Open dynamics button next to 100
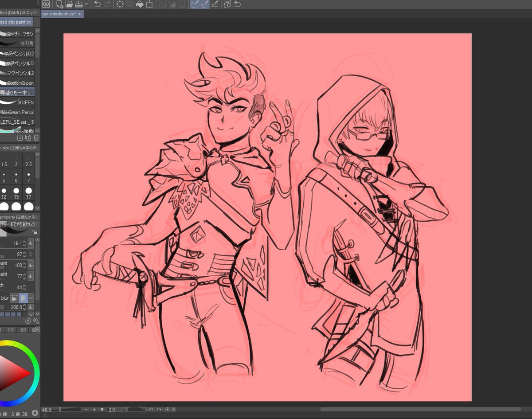Image resolution: width=532 pixels, height=419 pixels. pos(31,265)
